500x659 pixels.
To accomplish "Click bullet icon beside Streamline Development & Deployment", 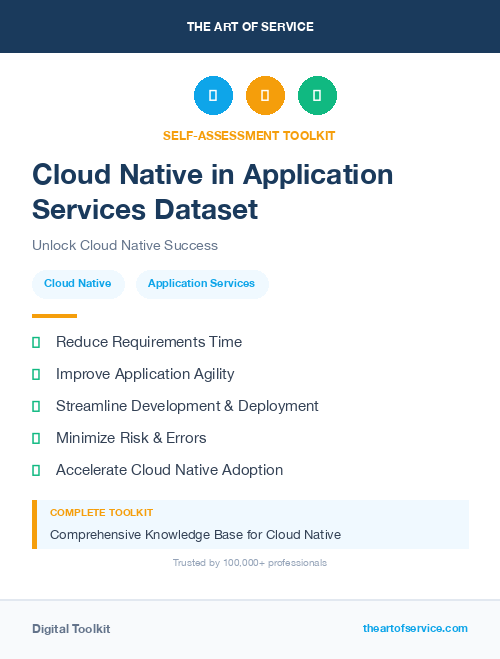I will [x=36, y=406].
